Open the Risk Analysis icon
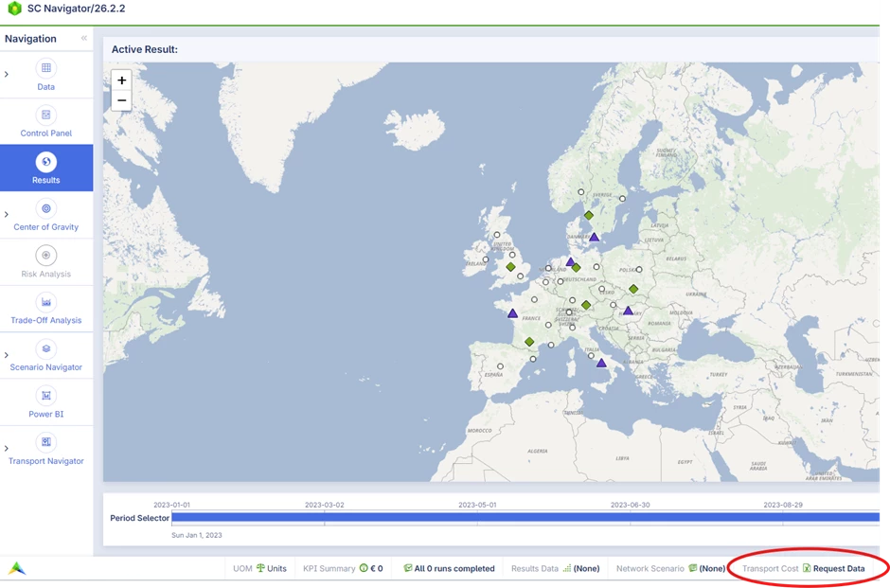890x588 pixels. coord(46,256)
